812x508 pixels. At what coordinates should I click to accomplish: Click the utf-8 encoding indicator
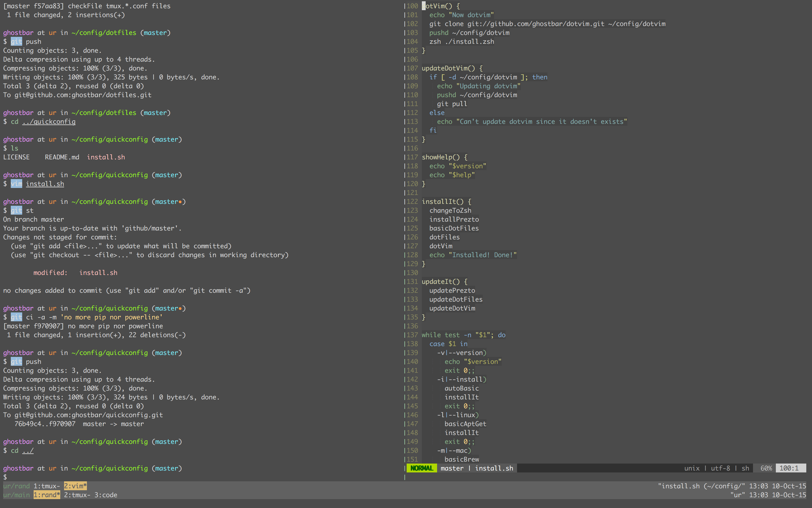pos(720,468)
